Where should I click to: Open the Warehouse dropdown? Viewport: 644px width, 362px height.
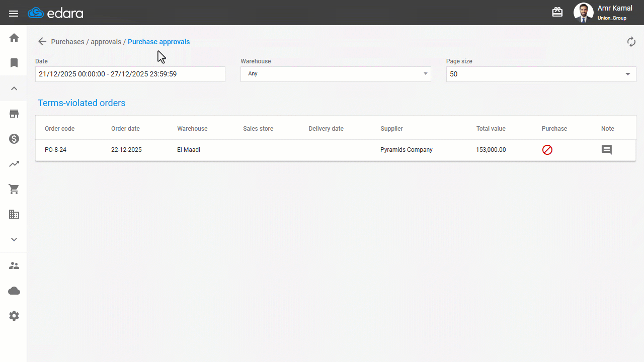click(336, 74)
